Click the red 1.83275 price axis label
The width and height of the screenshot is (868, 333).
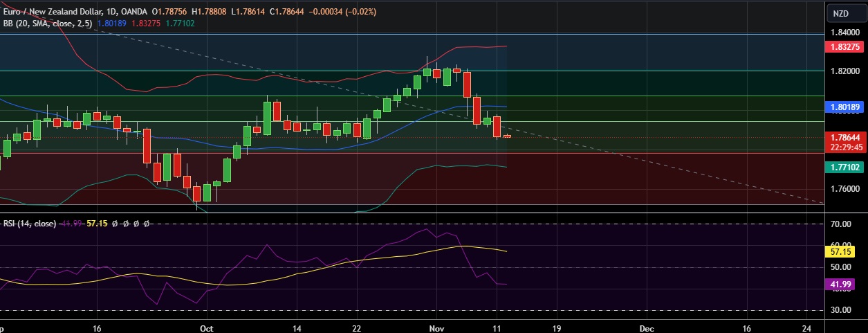844,46
